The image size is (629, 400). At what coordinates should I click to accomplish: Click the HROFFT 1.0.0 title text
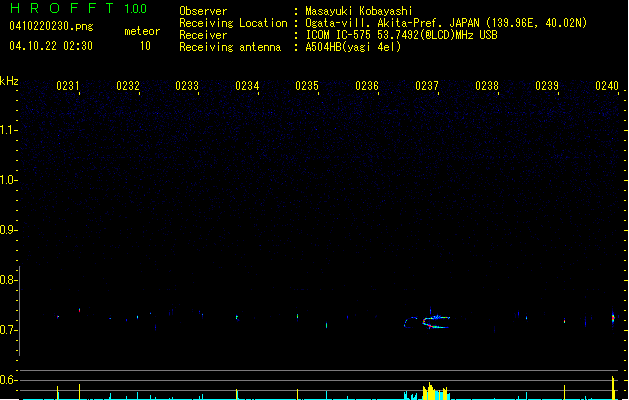[x=79, y=8]
